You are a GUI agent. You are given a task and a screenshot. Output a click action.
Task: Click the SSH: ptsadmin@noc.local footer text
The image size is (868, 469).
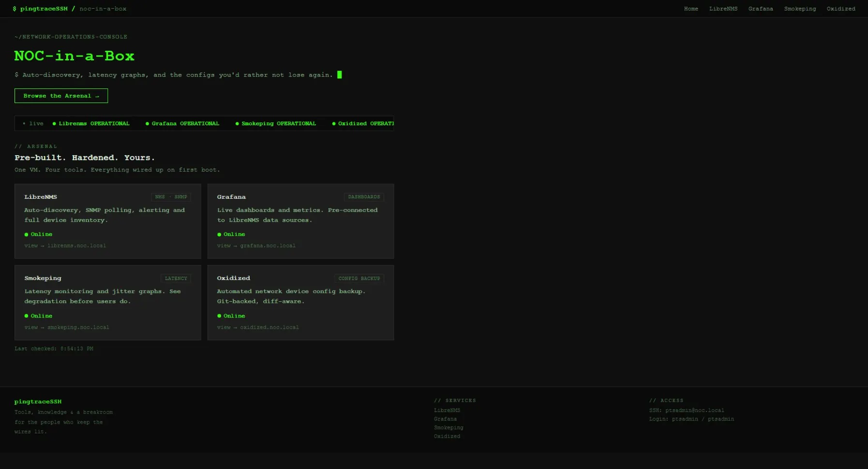(x=687, y=410)
